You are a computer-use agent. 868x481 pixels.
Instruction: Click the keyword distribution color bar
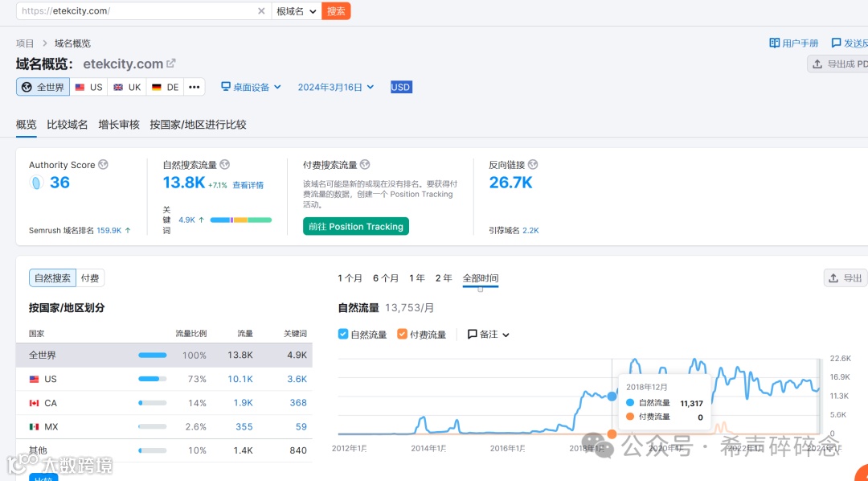coord(241,220)
